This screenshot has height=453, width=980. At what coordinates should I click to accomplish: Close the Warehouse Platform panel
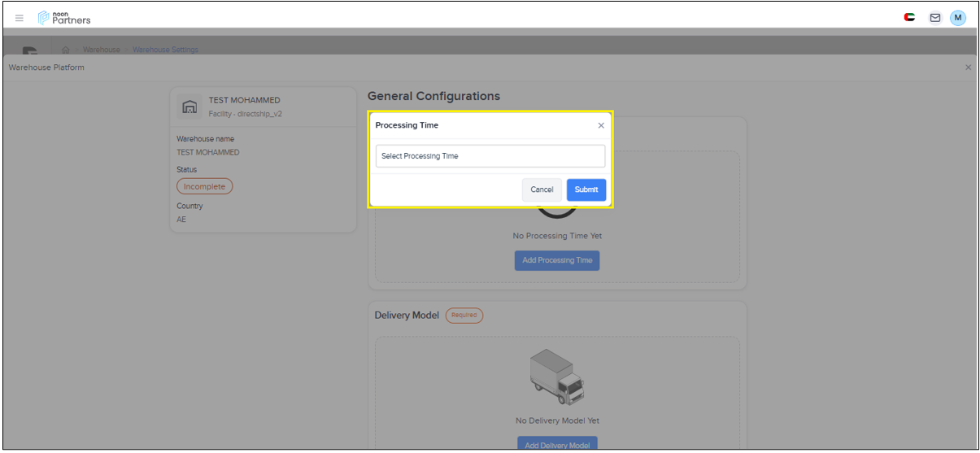click(x=968, y=68)
